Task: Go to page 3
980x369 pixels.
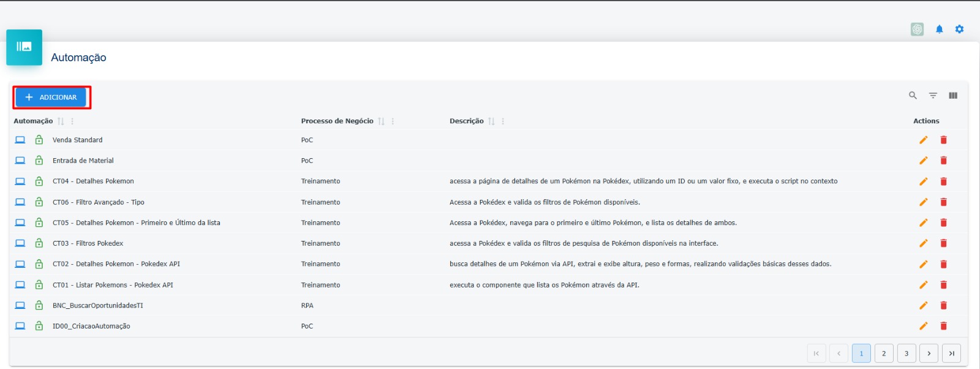Action: tap(907, 353)
